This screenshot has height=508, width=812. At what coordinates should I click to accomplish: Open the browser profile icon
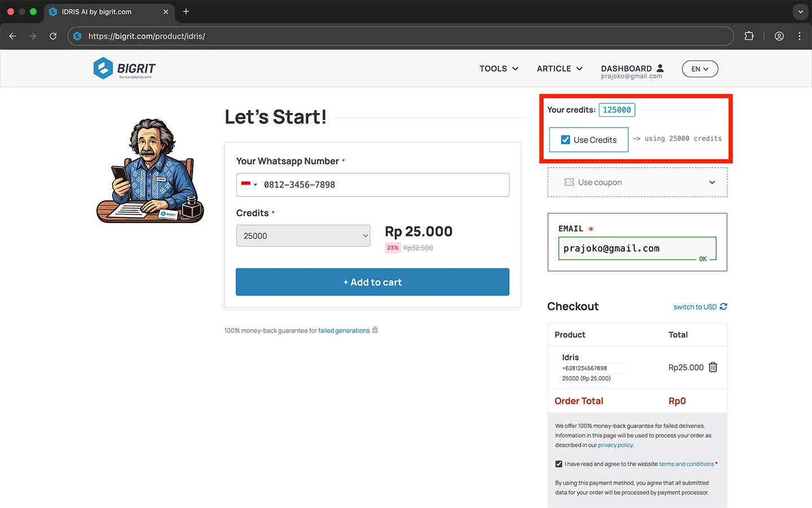coord(779,36)
